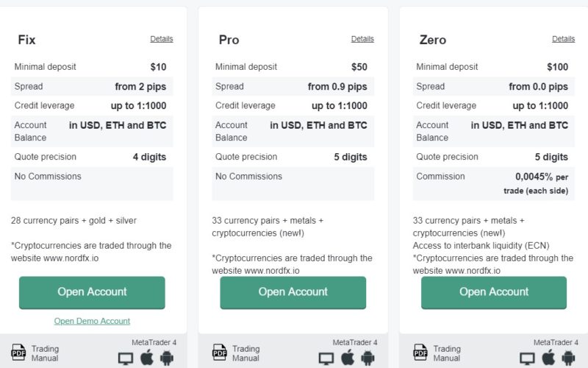Open the Open Demo Account link
Viewport: 588px width, 368px height.
pos(92,321)
